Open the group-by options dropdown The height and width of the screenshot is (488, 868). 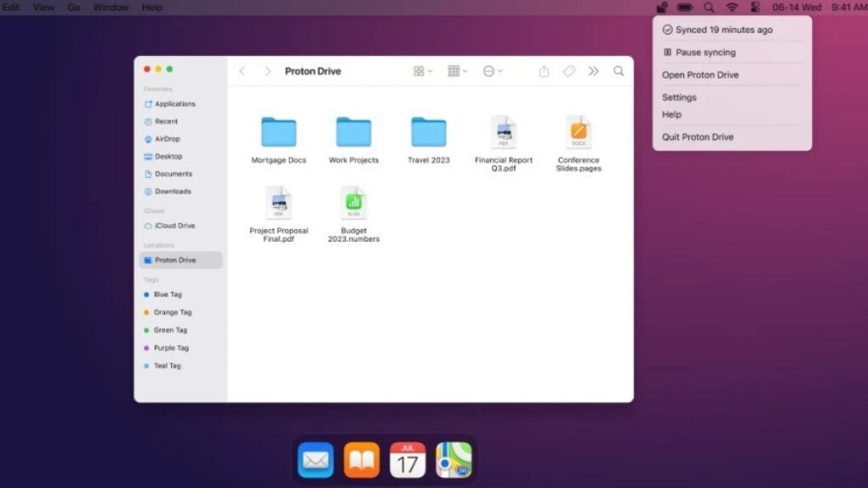(x=458, y=72)
